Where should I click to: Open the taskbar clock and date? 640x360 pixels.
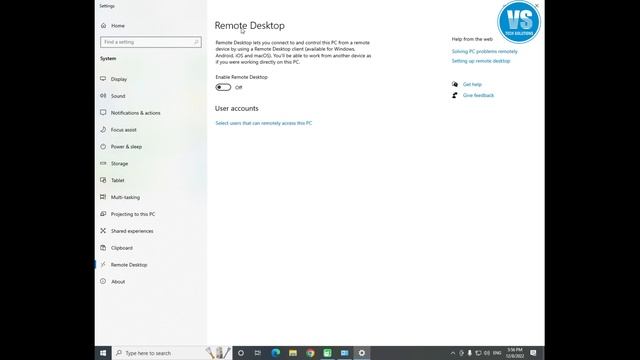(x=515, y=353)
